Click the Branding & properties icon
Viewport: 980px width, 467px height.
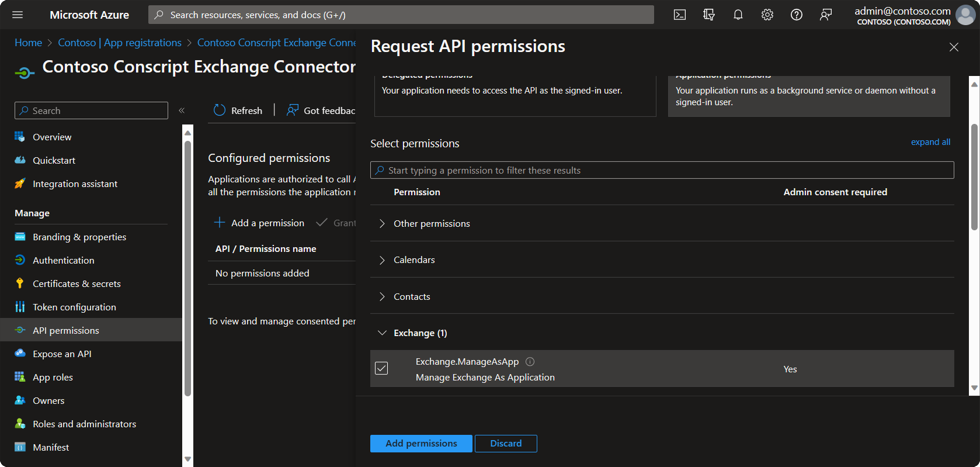[20, 237]
